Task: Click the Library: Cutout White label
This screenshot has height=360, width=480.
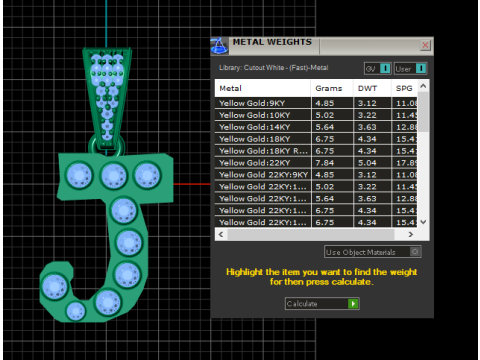Action: tap(274, 68)
